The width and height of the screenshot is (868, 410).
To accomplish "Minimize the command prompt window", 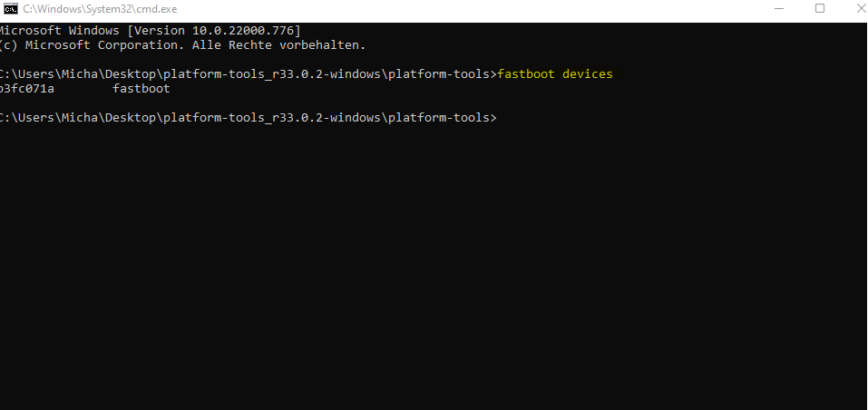I will (780, 9).
